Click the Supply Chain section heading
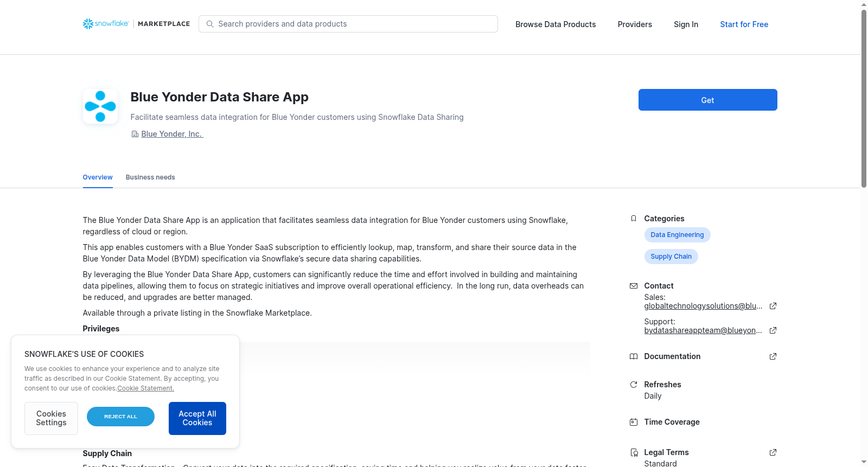 [x=107, y=453]
